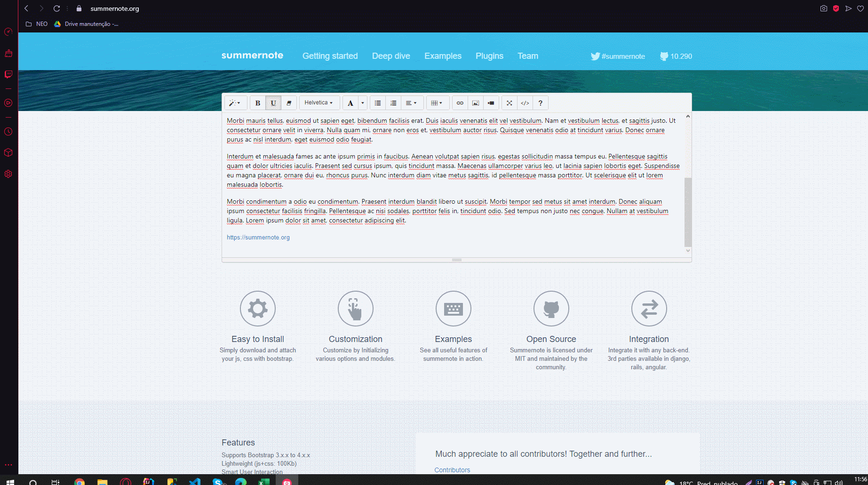This screenshot has width=868, height=485.
Task: Apply an unordered list to the text
Action: [377, 103]
